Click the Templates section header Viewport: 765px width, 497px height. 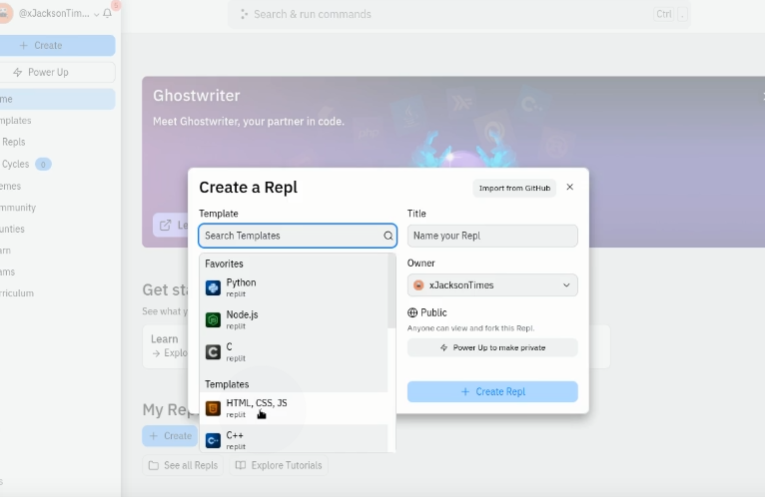pos(227,384)
